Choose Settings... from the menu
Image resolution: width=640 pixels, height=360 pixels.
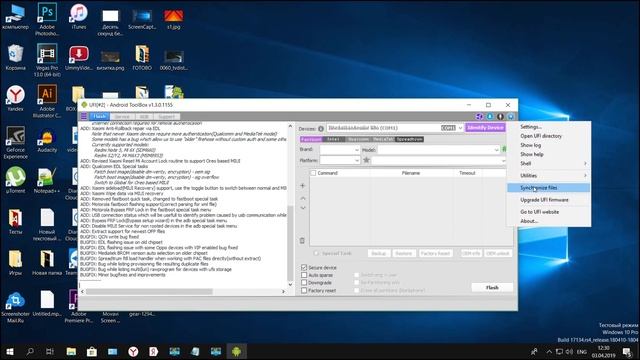(x=549, y=127)
